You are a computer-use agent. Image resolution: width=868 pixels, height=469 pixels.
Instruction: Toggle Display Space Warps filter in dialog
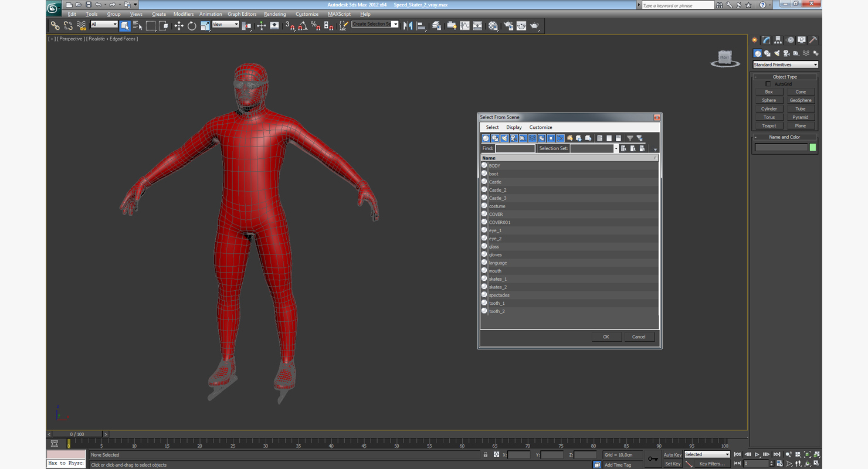pos(533,138)
